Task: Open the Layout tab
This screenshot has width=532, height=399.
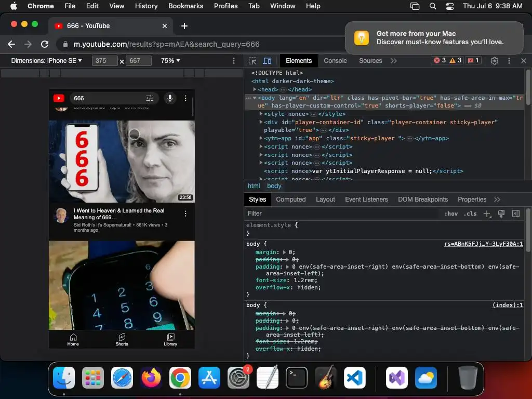Action: click(x=325, y=199)
